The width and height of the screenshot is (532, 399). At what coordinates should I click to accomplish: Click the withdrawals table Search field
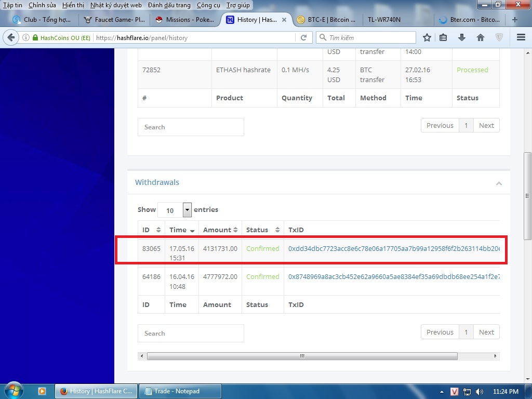(191, 333)
